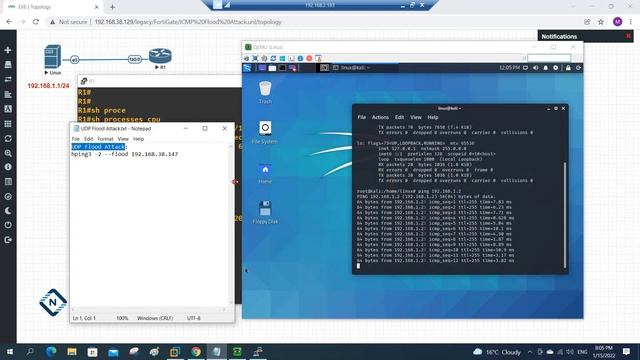Click the volume icon in Kali panel

tap(536, 68)
